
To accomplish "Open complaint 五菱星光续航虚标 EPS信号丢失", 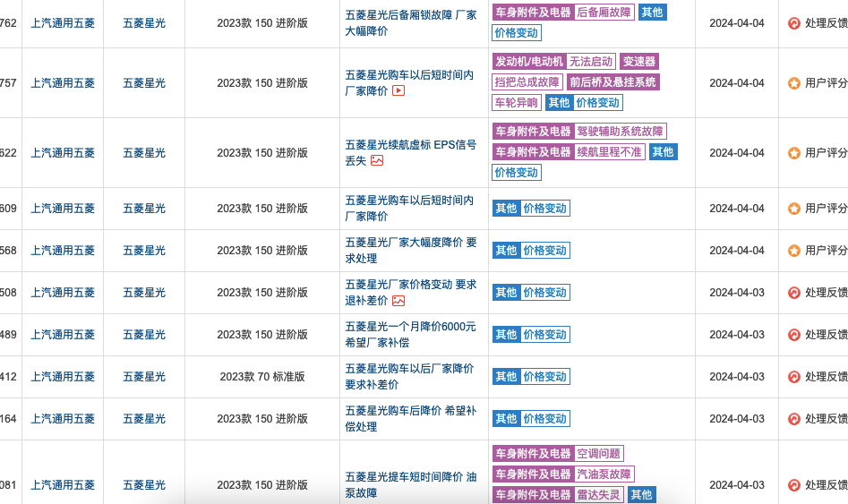I will [411, 153].
